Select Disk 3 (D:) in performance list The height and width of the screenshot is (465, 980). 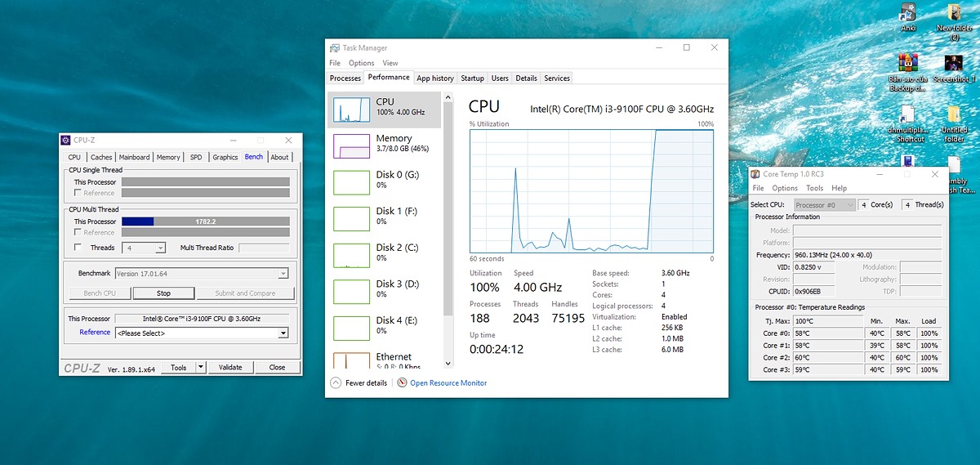pos(385,290)
